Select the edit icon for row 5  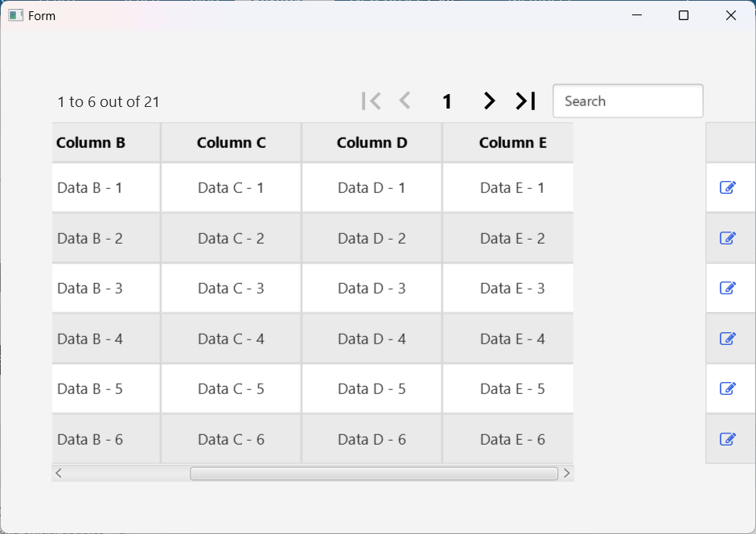click(728, 388)
